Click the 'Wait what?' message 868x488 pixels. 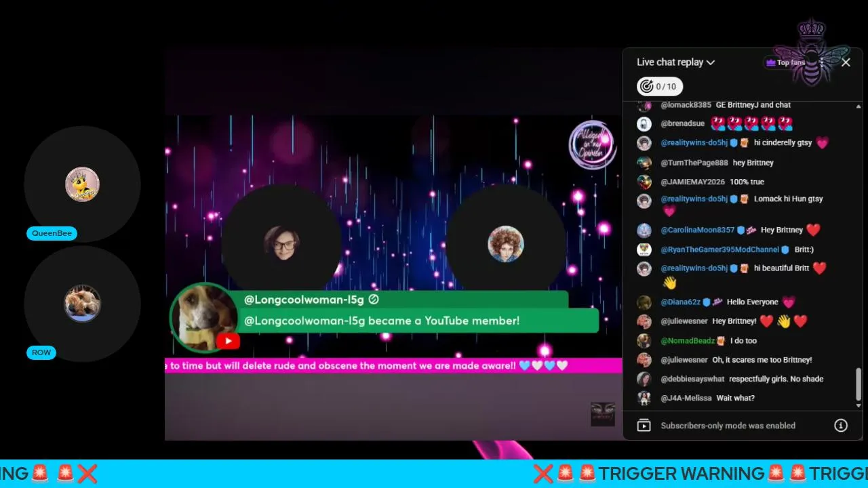pos(735,398)
